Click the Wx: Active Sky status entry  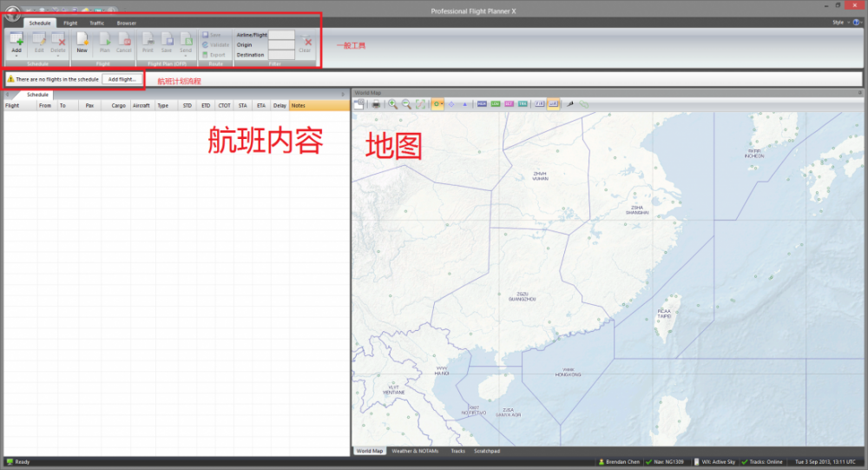tap(714, 461)
